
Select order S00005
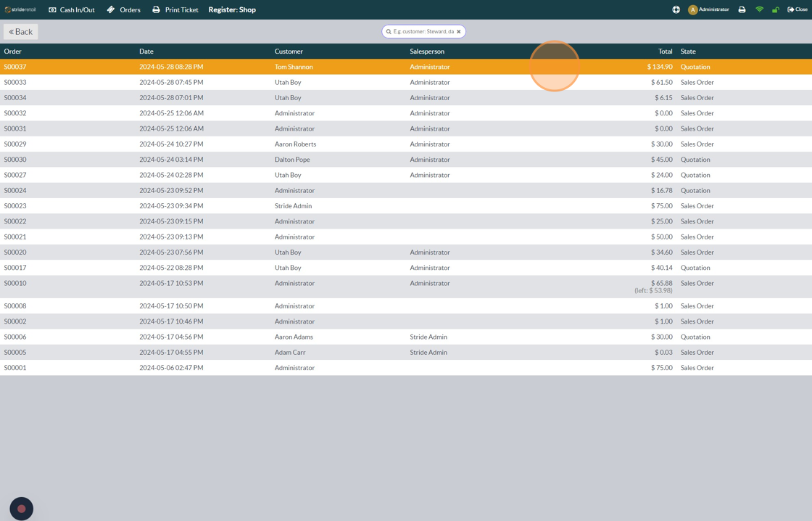tap(406, 353)
